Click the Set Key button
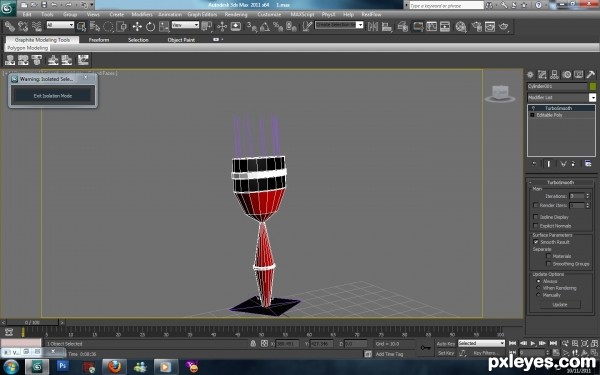The height and width of the screenshot is (375, 600). 446,353
